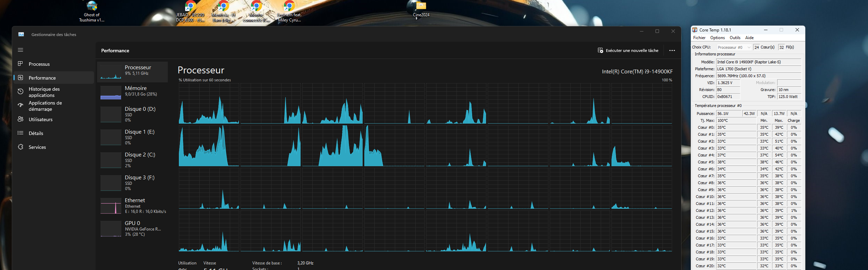Click the Processus sidebar icon

click(20, 64)
